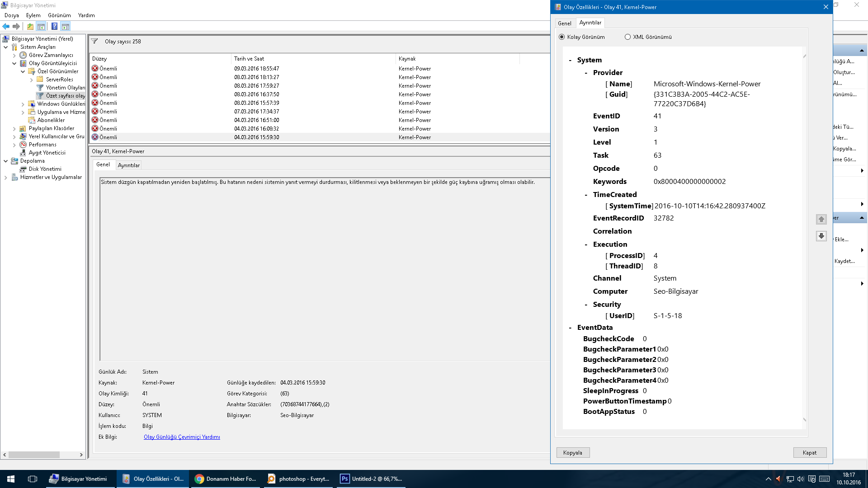
Task: Collapse the System node in event details
Action: click(x=570, y=60)
